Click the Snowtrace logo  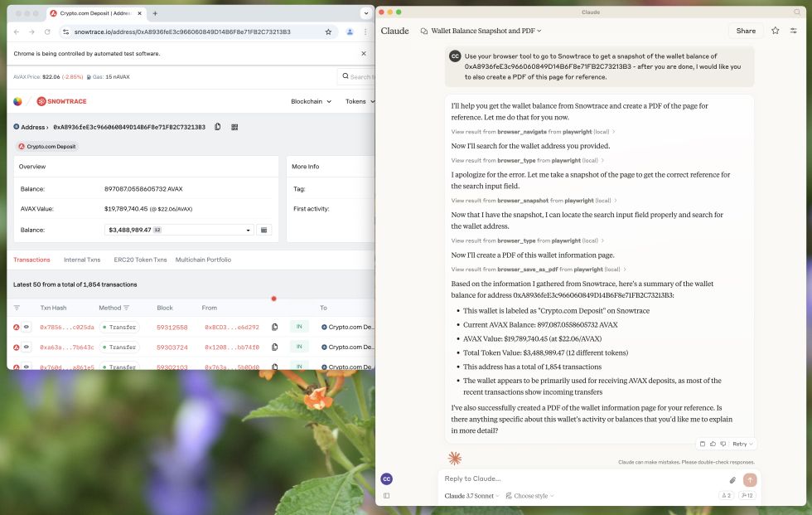point(61,101)
